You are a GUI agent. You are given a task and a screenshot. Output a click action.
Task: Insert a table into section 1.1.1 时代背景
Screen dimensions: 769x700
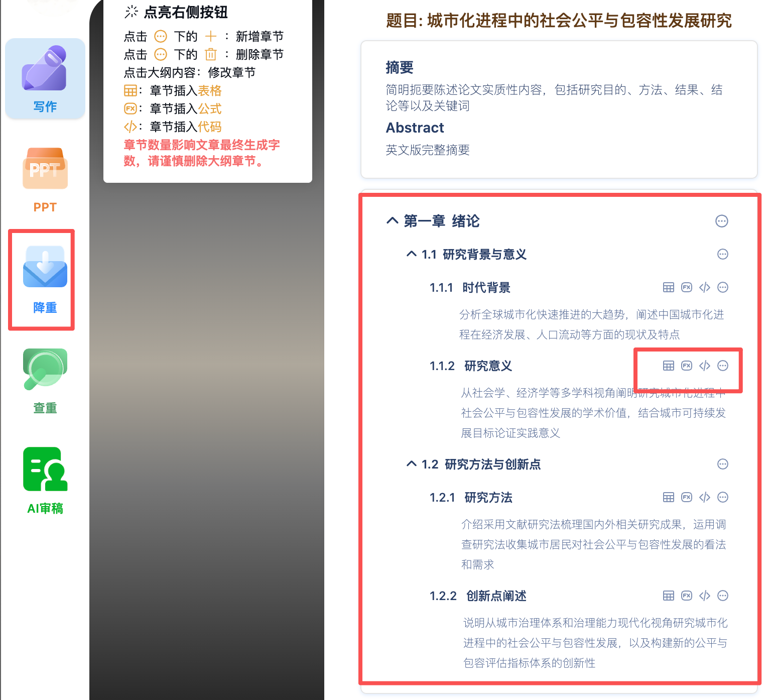point(668,287)
